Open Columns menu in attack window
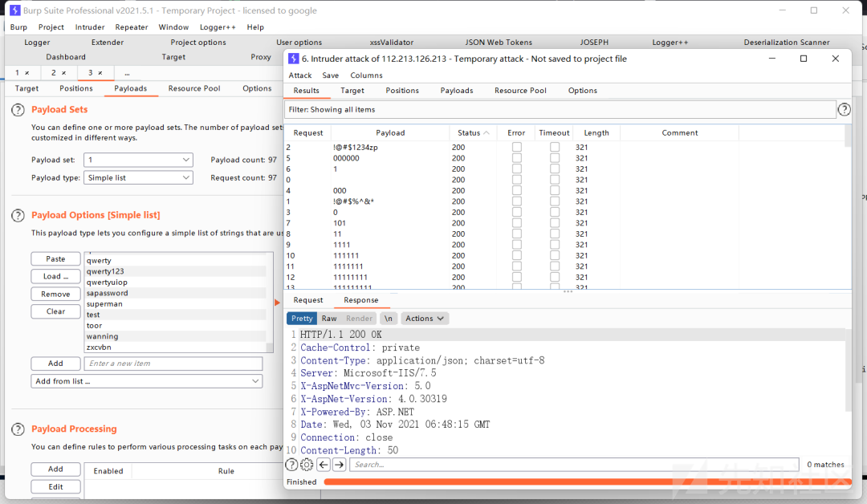 tap(366, 75)
